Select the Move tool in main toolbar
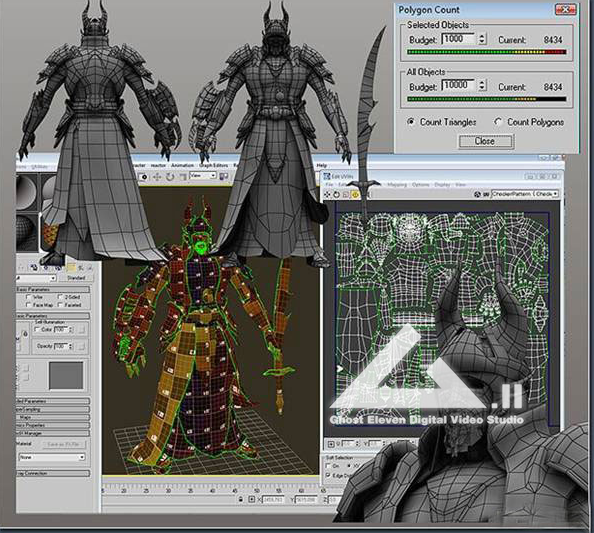594x533 pixels. 157,177
